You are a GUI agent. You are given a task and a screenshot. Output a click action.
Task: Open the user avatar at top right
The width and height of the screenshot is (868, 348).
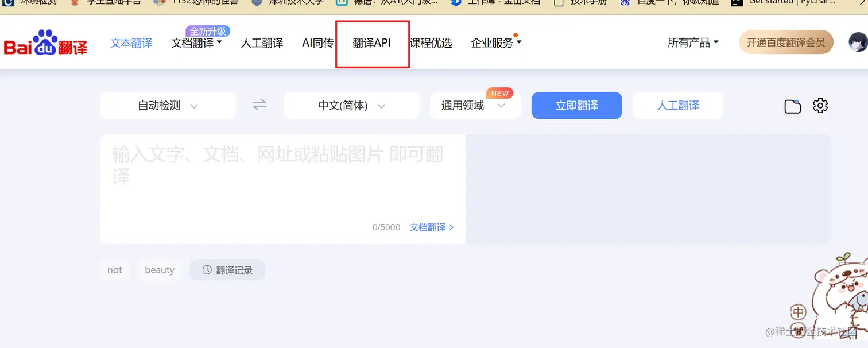tap(858, 42)
